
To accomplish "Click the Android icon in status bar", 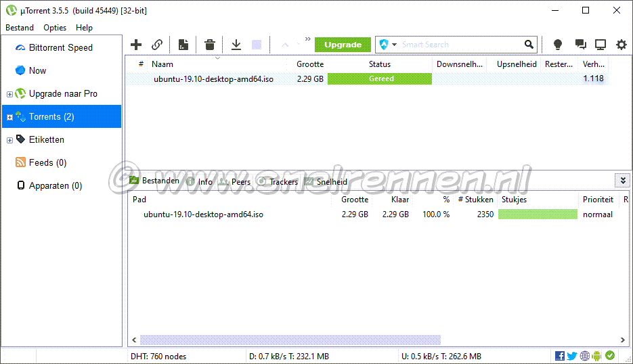I will click(x=596, y=355).
